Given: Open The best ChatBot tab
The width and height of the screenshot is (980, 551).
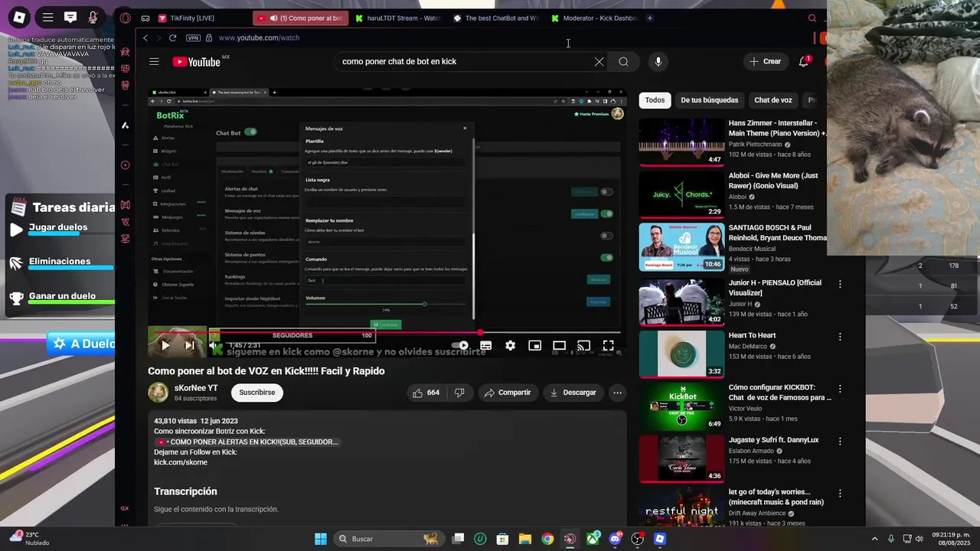Looking at the screenshot, I should tap(496, 18).
